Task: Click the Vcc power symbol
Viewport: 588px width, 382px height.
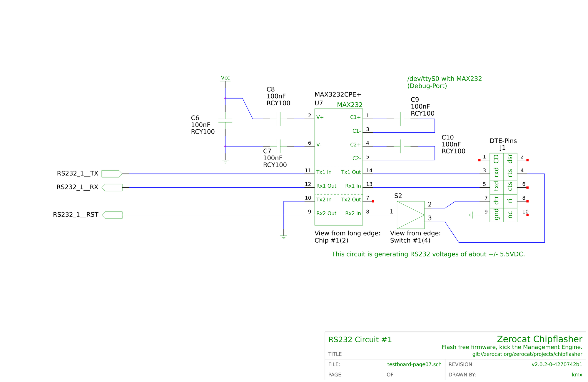Action: tap(225, 79)
